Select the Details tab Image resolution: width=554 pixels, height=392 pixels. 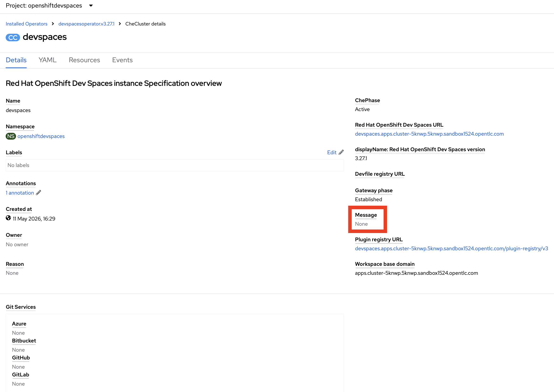tap(16, 60)
